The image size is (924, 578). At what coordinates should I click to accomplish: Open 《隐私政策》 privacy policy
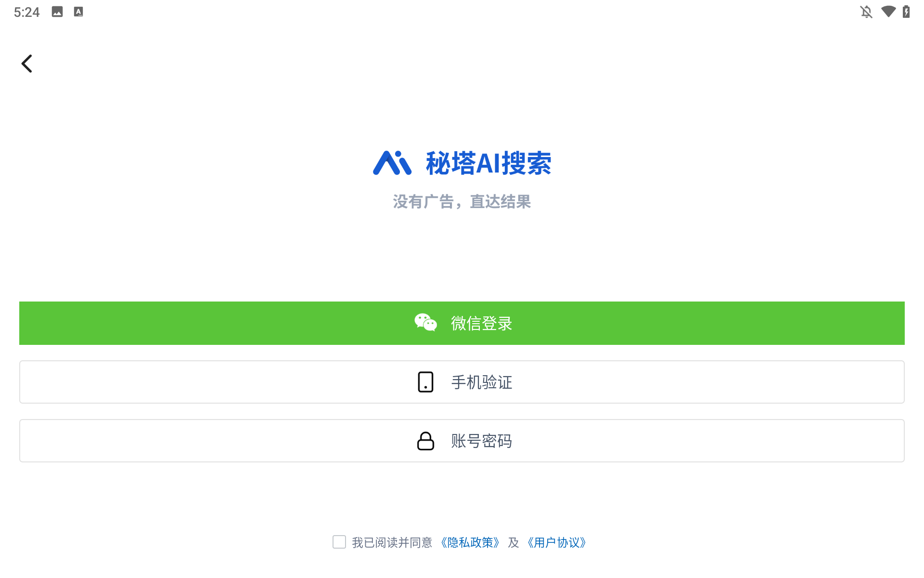470,542
